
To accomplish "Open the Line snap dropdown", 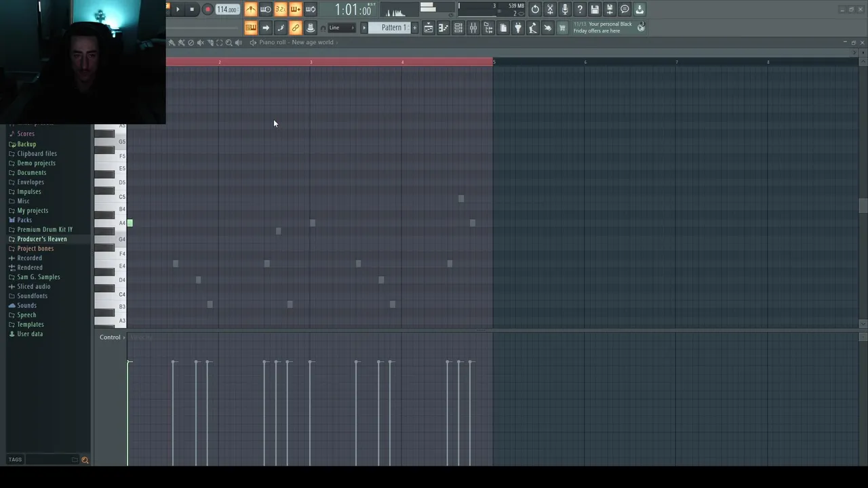I will (342, 28).
